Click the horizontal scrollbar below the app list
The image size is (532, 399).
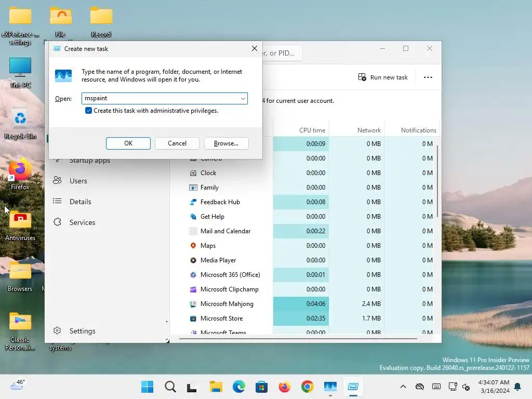(x=298, y=338)
